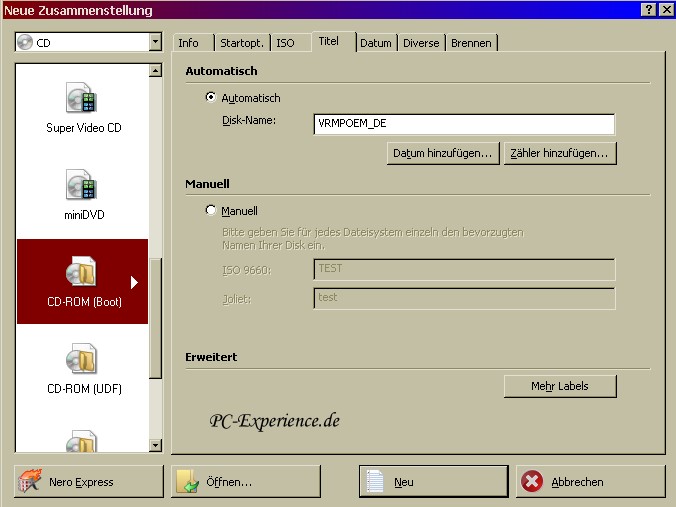Select the CD-ROM (Boot) compilation icon
Screen dimensions: 676x507
[x=81, y=273]
